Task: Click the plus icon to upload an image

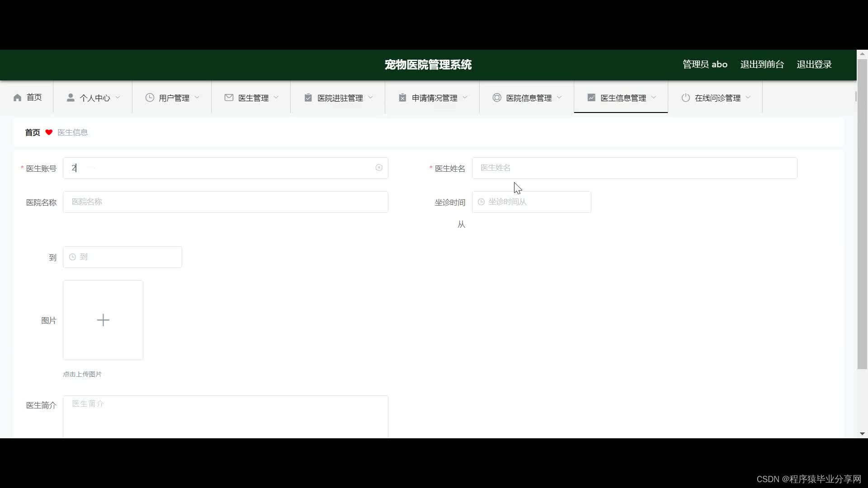Action: [x=103, y=320]
